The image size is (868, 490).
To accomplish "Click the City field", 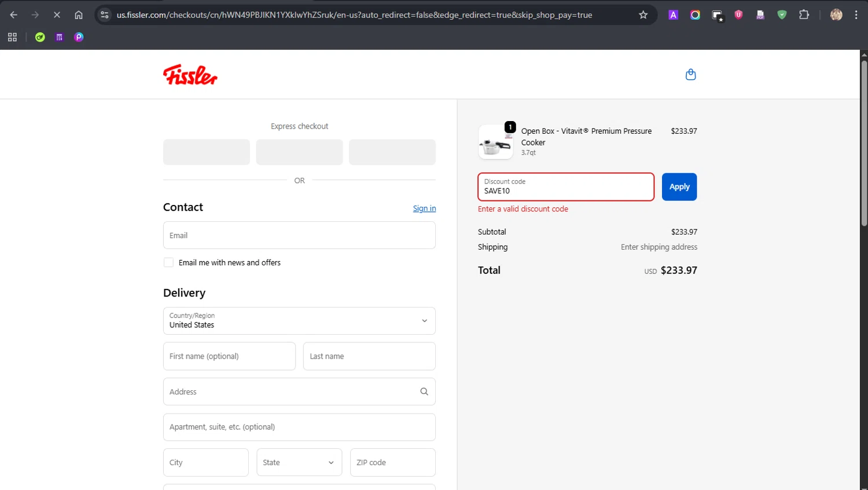I will (206, 462).
